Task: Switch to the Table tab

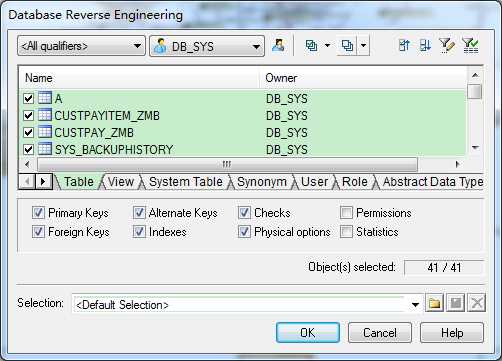Action: (x=79, y=182)
